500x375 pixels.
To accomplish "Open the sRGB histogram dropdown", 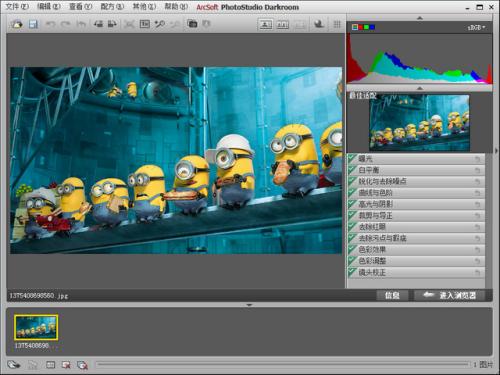I will point(476,27).
